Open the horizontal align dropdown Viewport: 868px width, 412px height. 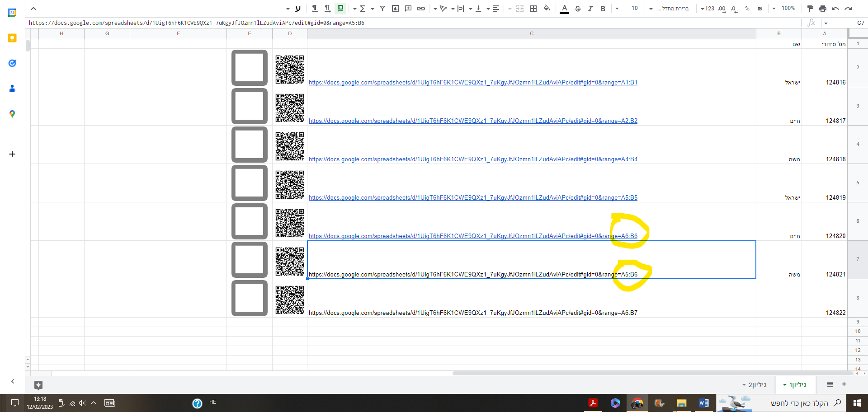point(493,9)
